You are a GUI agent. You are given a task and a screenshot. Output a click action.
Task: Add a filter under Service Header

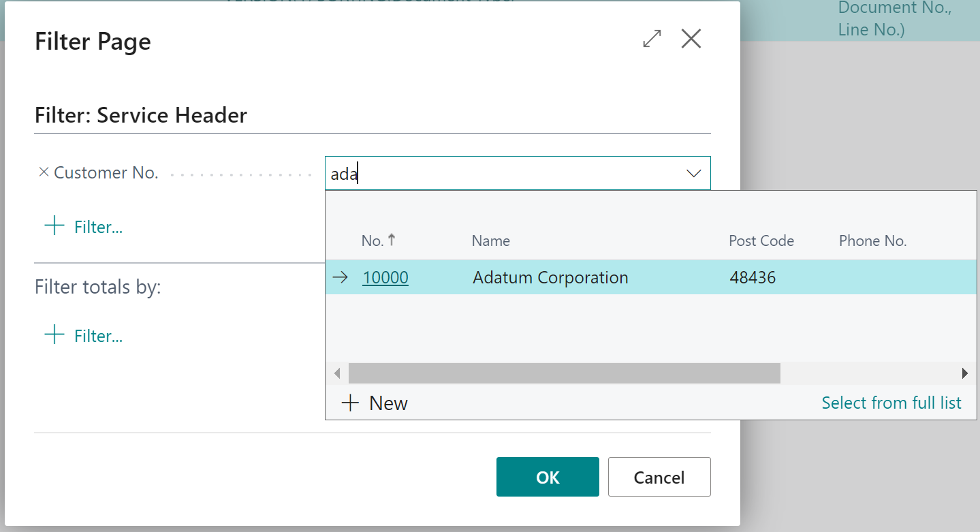click(84, 227)
